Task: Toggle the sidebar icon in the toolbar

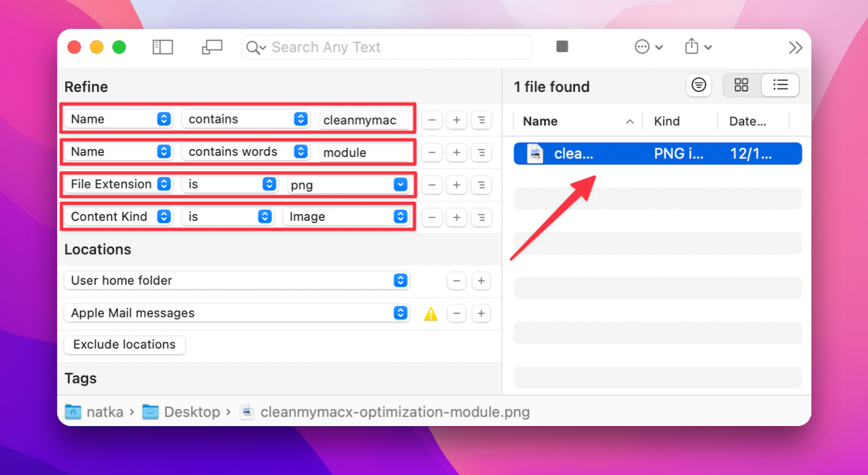Action: point(163,46)
